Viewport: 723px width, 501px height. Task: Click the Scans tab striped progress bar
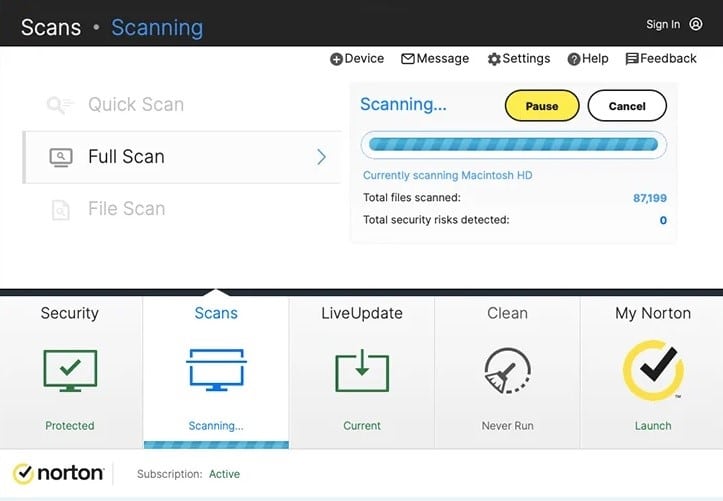(216, 445)
